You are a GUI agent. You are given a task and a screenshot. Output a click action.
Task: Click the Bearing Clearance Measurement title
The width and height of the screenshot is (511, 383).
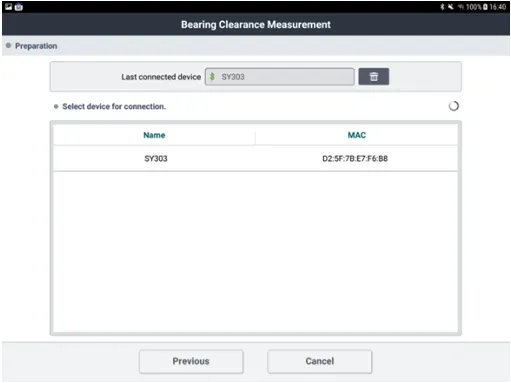[256, 25]
